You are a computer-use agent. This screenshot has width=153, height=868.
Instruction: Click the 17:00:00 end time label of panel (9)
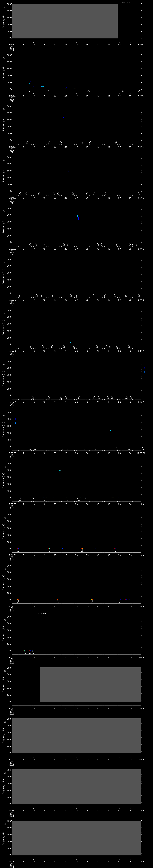tap(141, 453)
